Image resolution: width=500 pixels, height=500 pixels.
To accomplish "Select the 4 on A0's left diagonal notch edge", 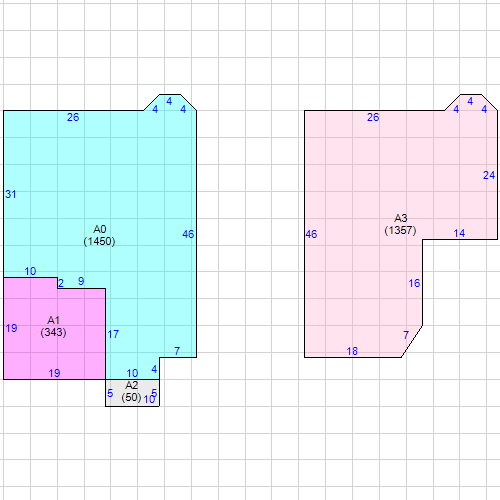I will pyautogui.click(x=155, y=109).
